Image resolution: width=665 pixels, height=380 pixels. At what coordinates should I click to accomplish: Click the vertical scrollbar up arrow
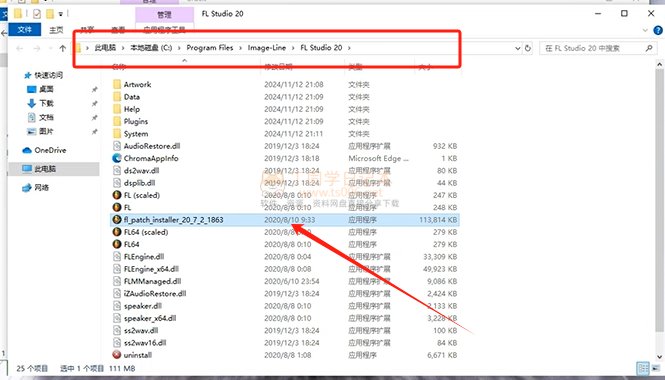click(x=659, y=64)
